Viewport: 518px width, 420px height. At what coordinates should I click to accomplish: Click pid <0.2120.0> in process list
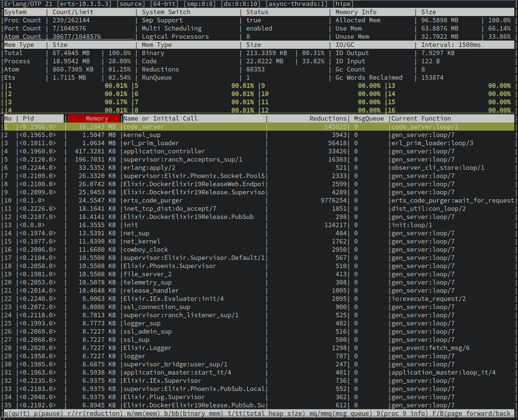(x=37, y=159)
